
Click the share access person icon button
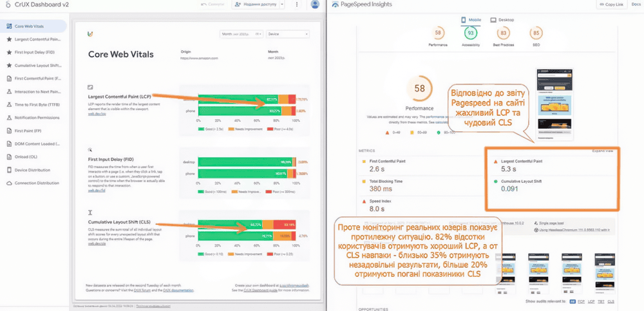pyautogui.click(x=255, y=5)
